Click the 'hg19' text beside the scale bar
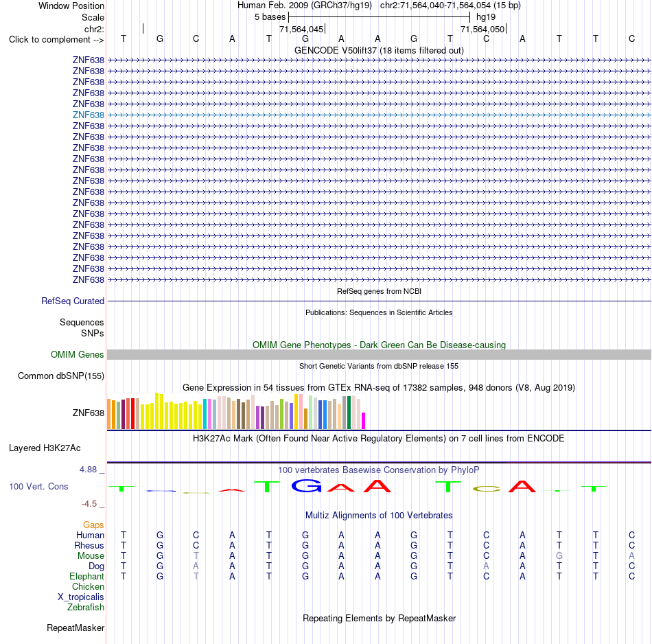The width and height of the screenshot is (652, 644). (x=486, y=17)
